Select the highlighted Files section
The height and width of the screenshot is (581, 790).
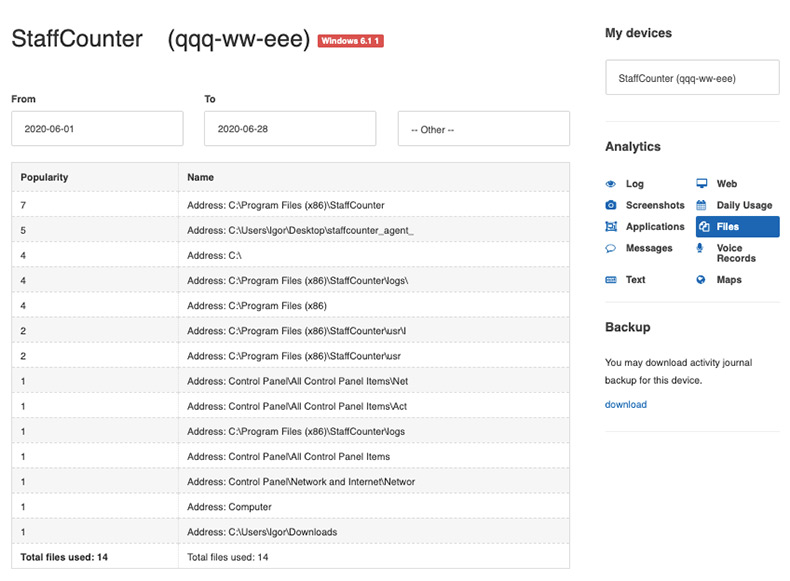tap(738, 227)
